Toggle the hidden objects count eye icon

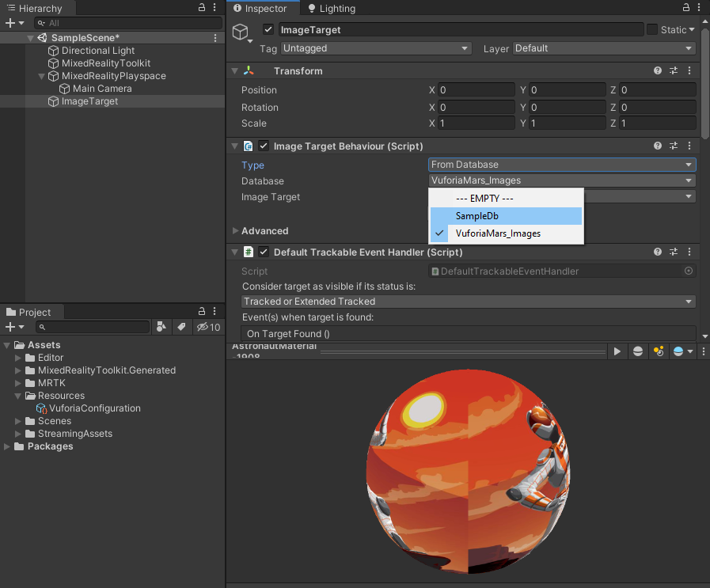pos(203,327)
